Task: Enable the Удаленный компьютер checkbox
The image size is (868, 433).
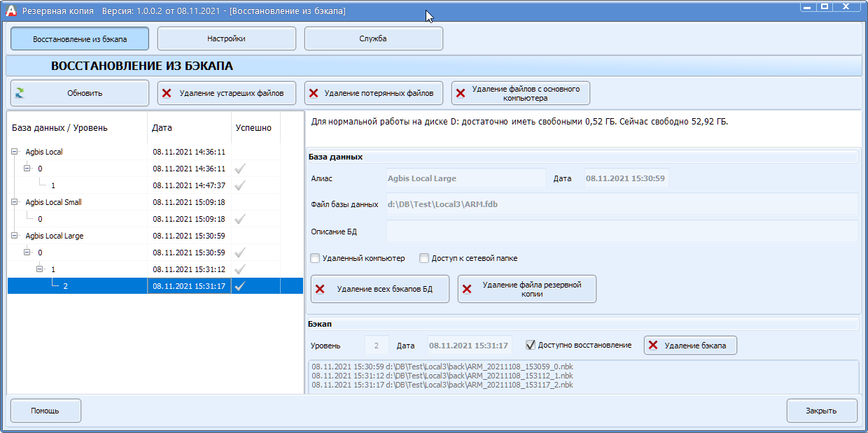Action: (x=315, y=258)
